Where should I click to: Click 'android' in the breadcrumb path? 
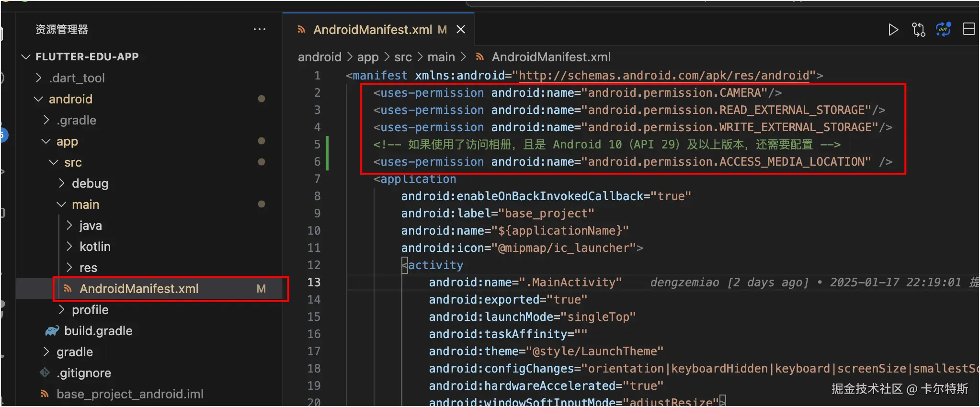coord(319,57)
